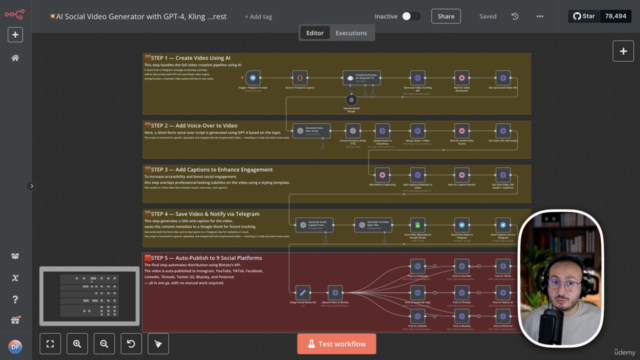Toggle the Inactive workflow switch
The height and width of the screenshot is (360, 640).
tap(411, 16)
